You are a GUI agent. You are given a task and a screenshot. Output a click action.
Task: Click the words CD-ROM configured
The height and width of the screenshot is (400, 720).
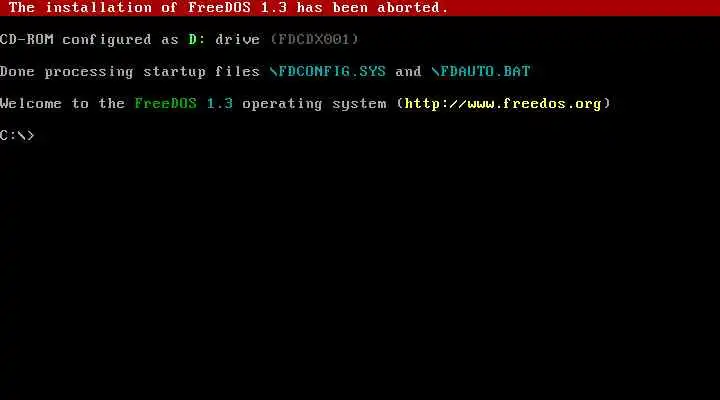pos(75,40)
